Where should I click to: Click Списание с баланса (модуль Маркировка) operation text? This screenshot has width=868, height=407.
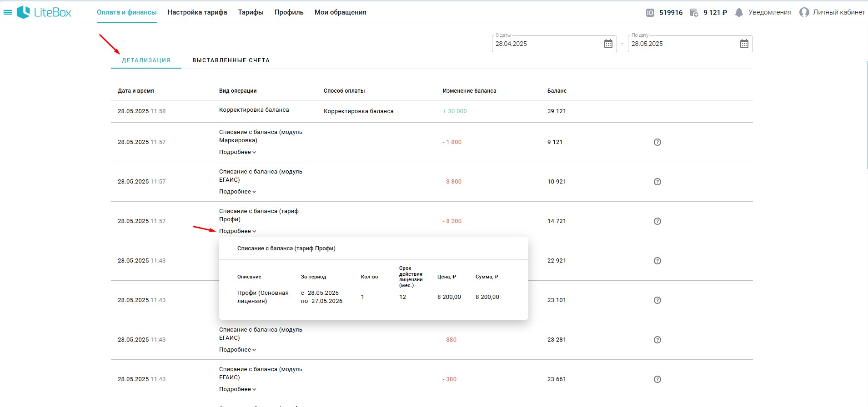(x=261, y=136)
